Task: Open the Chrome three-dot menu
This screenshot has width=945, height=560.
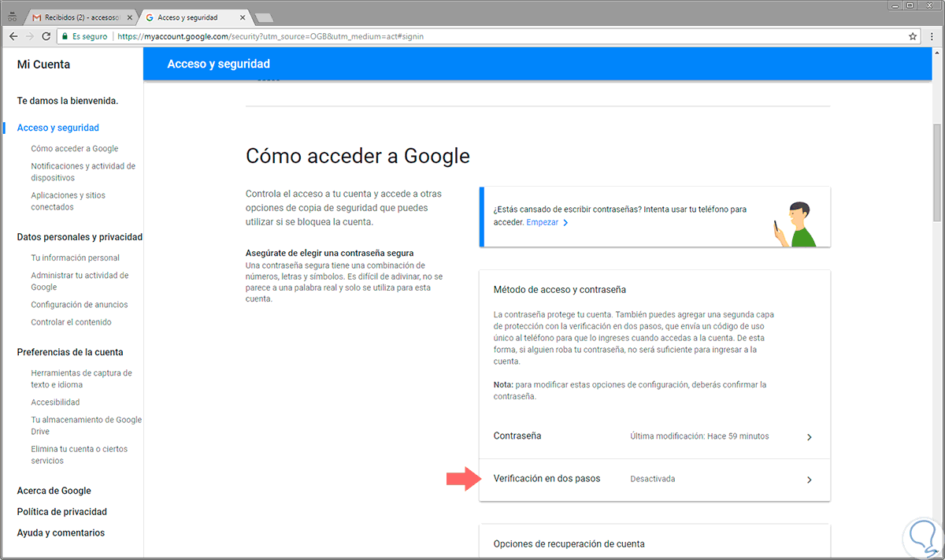Action: [932, 36]
